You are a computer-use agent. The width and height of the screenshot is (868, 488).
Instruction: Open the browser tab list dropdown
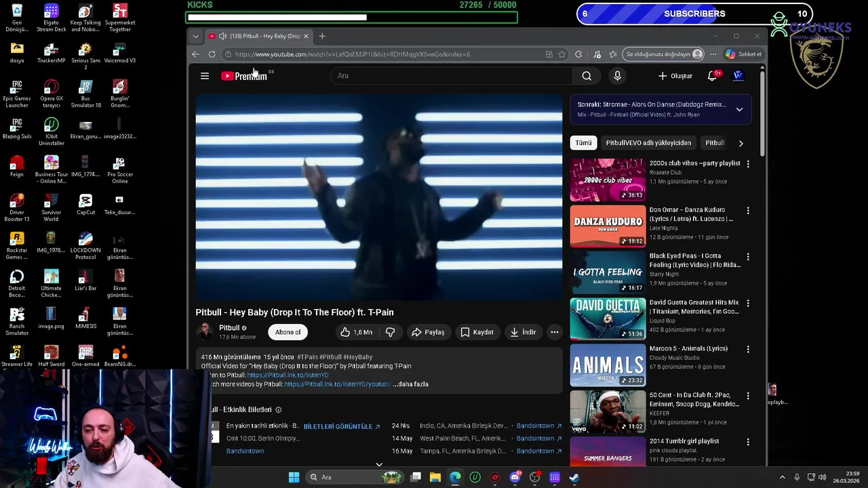(x=195, y=36)
